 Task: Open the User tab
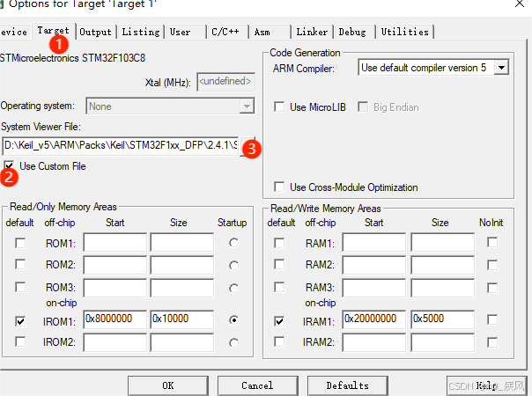185,33
